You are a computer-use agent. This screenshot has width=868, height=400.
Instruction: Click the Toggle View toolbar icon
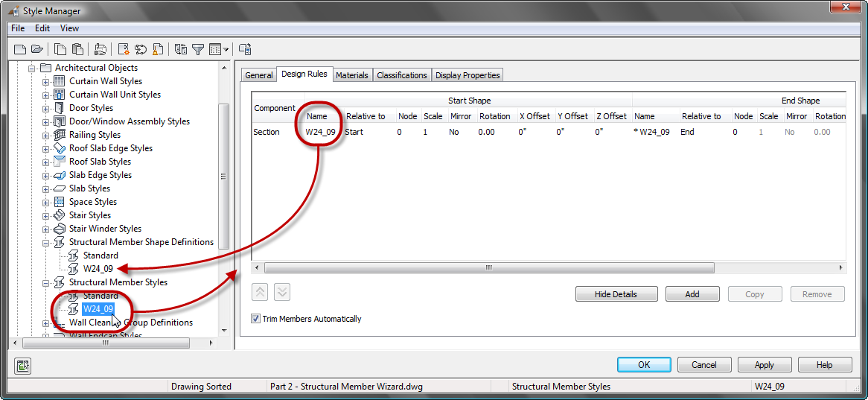click(x=181, y=49)
